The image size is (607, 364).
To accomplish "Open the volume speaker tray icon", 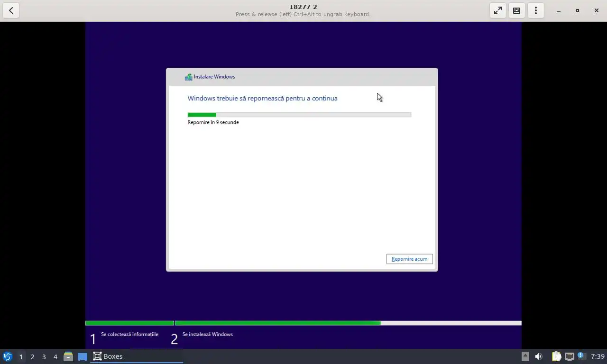I will (539, 356).
